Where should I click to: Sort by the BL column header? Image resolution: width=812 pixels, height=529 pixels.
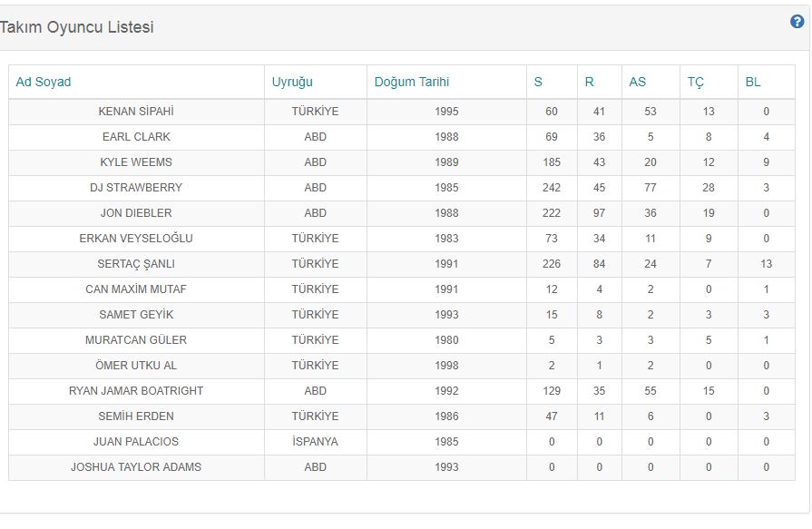tap(753, 82)
